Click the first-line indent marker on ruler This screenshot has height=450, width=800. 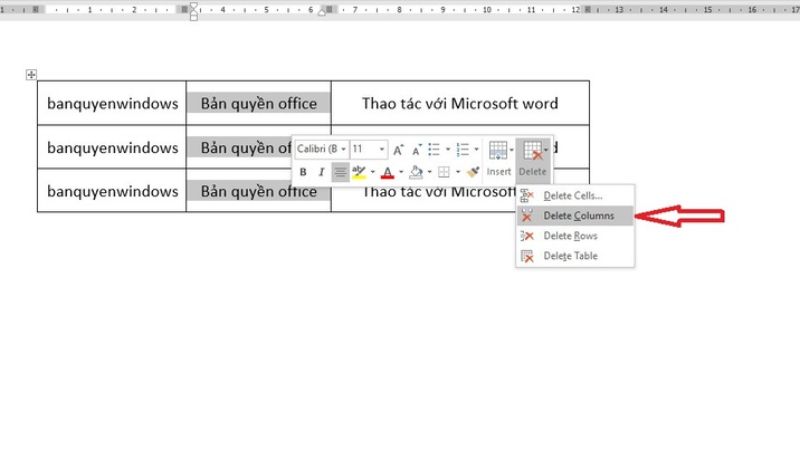(194, 6)
